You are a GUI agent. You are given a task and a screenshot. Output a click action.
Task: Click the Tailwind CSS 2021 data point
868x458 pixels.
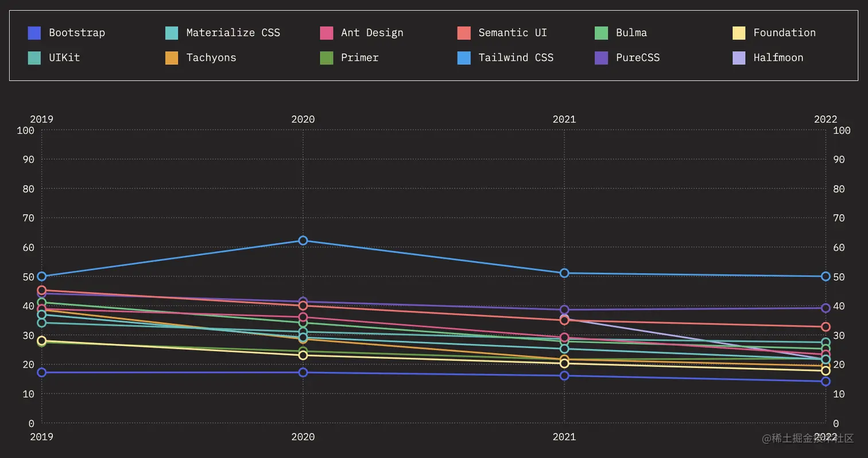pyautogui.click(x=564, y=273)
